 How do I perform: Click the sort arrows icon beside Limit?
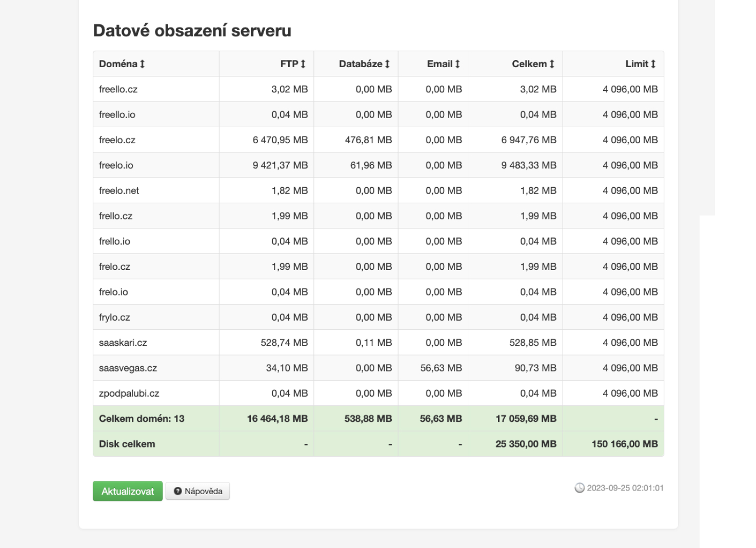(x=653, y=64)
